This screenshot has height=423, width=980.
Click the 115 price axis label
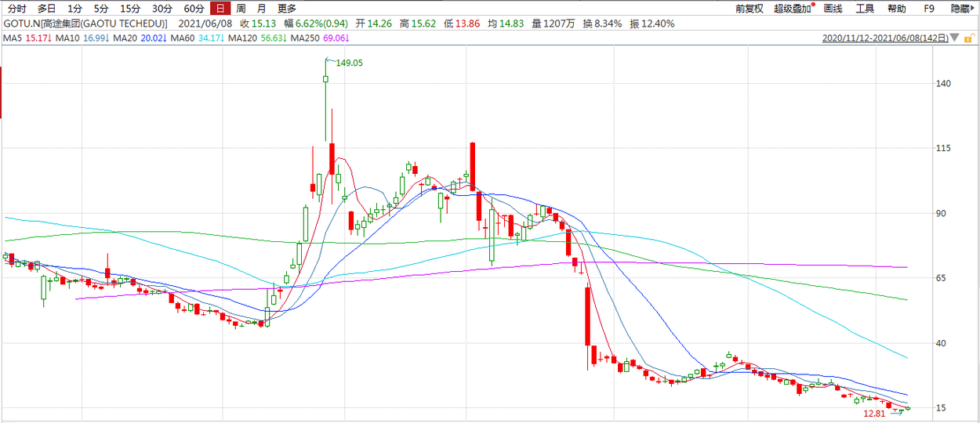pos(943,149)
